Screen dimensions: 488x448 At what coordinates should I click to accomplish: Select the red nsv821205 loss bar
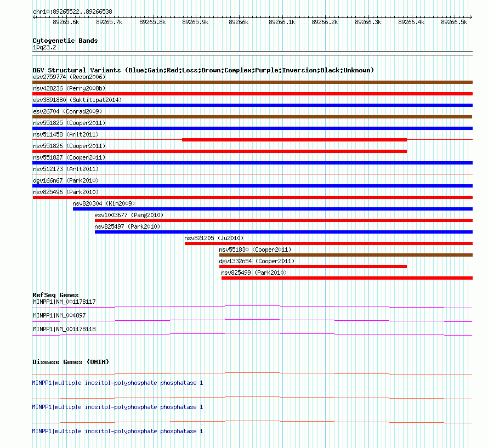(328, 243)
